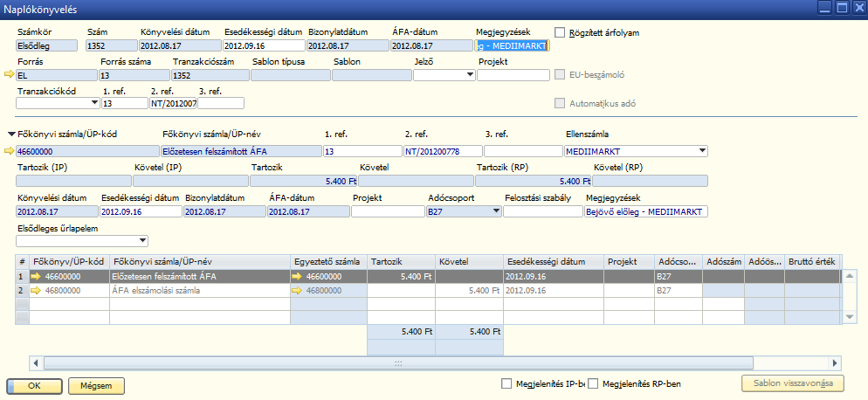Select row number 2 in the table

click(x=22, y=290)
